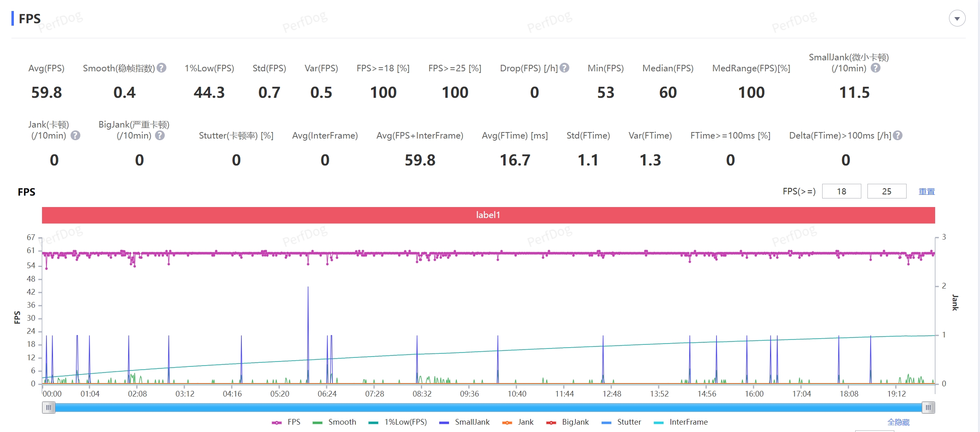Collapse the FPS panel with arrow button
The width and height of the screenshot is (980, 432).
point(957,18)
